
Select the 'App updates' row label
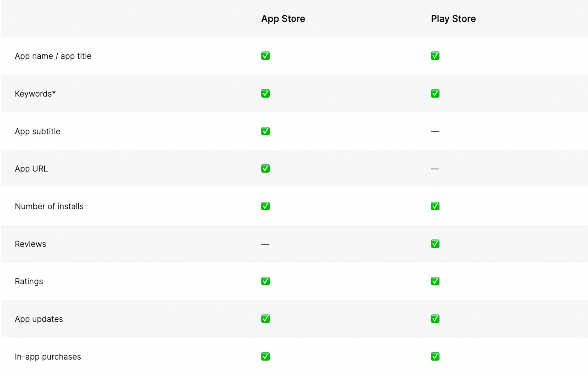click(x=39, y=319)
